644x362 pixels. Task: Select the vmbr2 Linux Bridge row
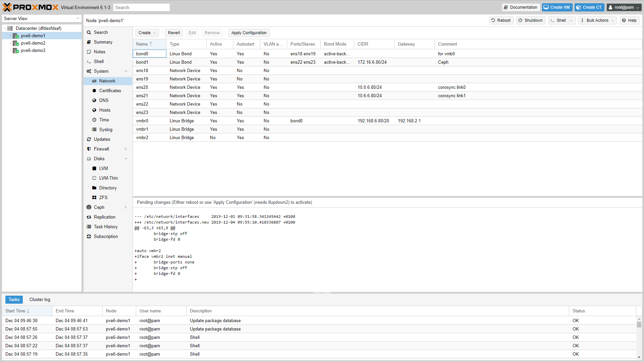point(387,138)
